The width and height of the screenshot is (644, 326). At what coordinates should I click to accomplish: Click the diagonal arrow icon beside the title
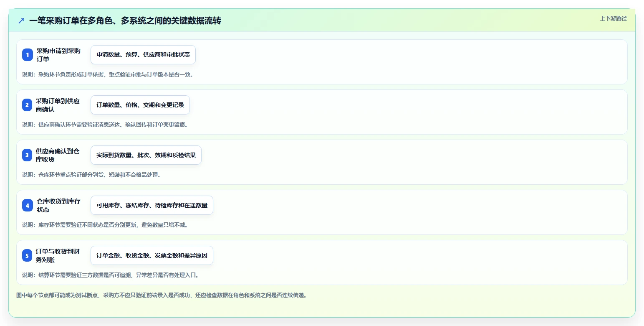tap(21, 20)
